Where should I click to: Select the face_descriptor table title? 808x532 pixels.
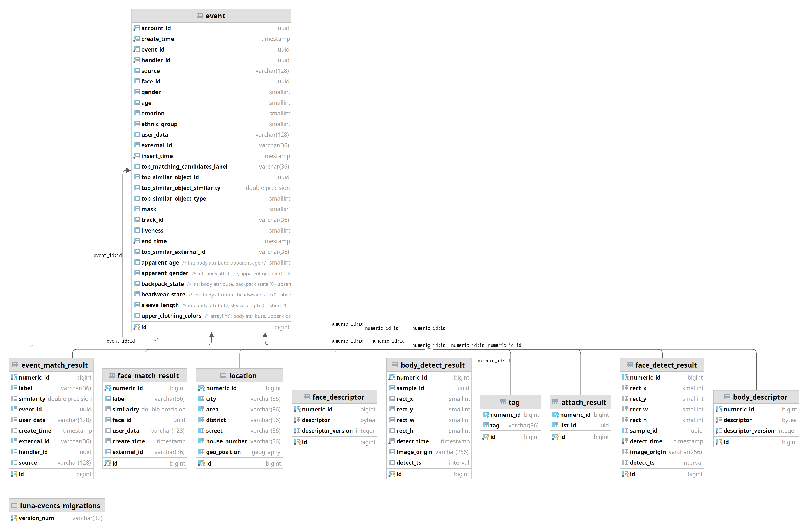tap(338, 397)
